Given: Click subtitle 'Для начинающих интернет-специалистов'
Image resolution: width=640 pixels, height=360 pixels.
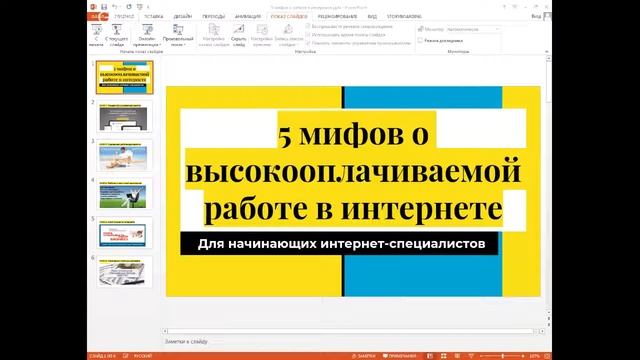Looking at the screenshot, I should (x=341, y=244).
